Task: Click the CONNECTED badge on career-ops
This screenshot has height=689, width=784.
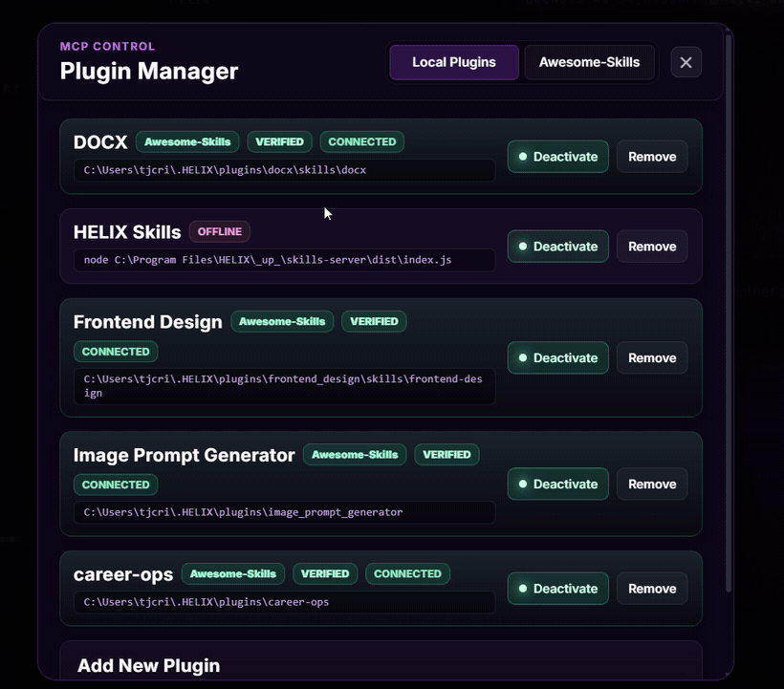Action: pyautogui.click(x=407, y=574)
